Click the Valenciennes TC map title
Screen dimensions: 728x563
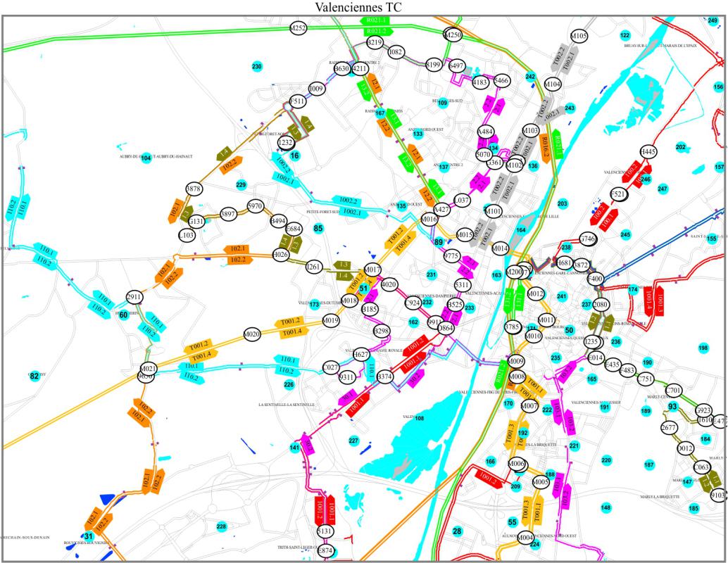363,8
